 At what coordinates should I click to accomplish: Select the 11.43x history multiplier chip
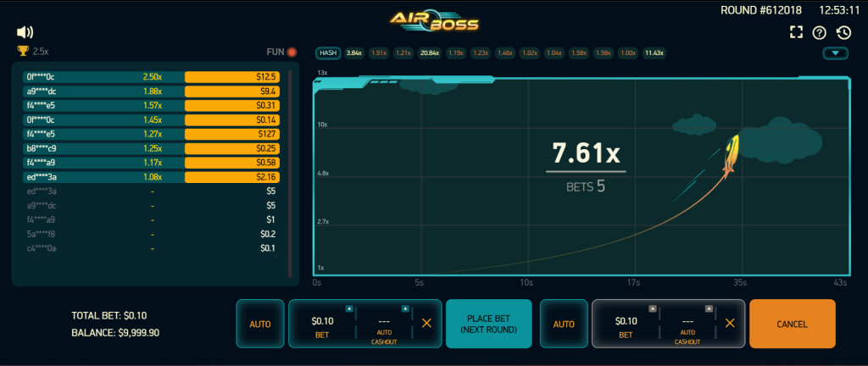(x=654, y=53)
